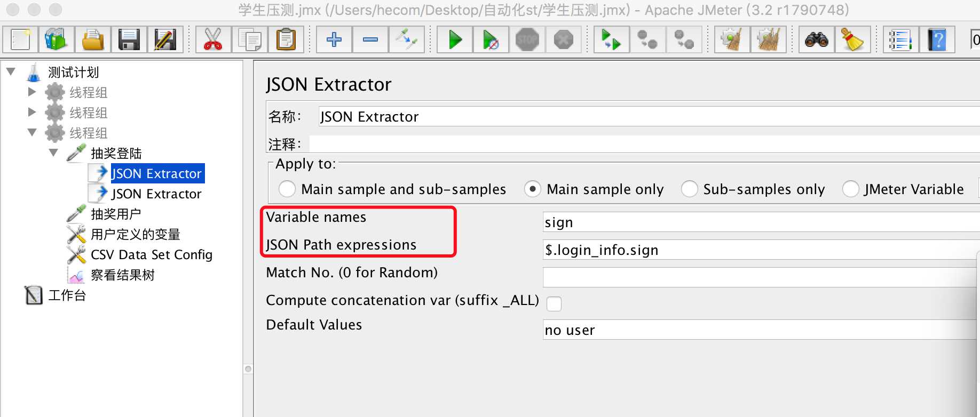This screenshot has width=980, height=417.
Task: Select Main sample and sub-samples radio
Action: tap(287, 189)
